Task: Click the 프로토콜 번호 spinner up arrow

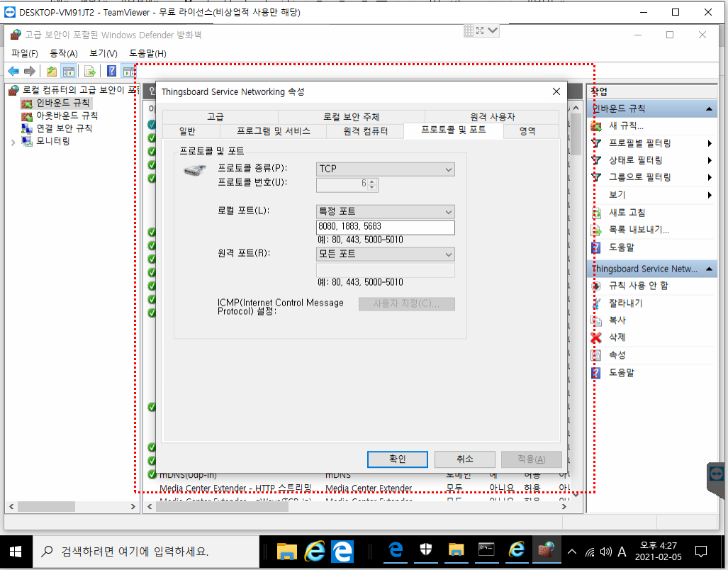Action: tap(372, 181)
